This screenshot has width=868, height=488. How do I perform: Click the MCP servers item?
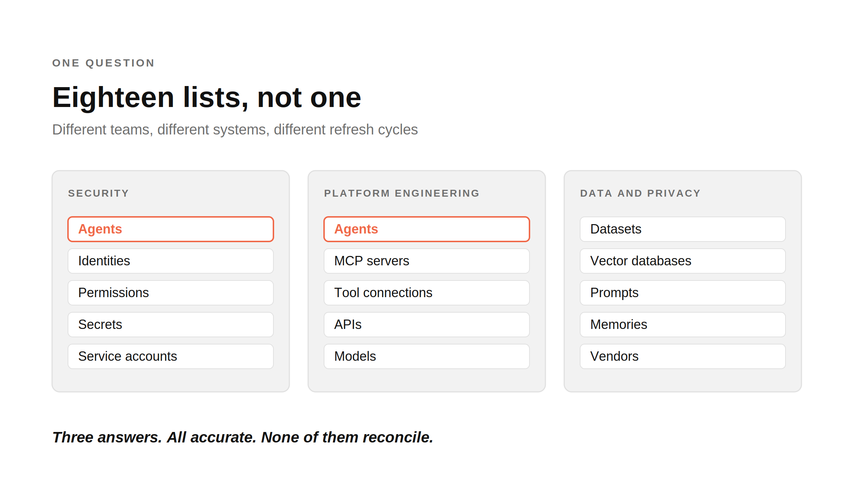[x=426, y=261]
